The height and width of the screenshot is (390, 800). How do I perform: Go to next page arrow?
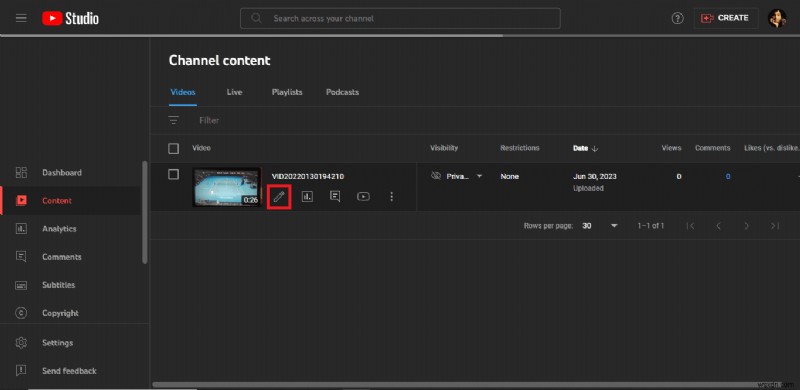(x=746, y=226)
